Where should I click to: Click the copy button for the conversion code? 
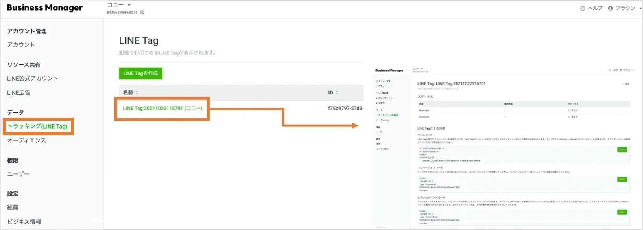622,180
